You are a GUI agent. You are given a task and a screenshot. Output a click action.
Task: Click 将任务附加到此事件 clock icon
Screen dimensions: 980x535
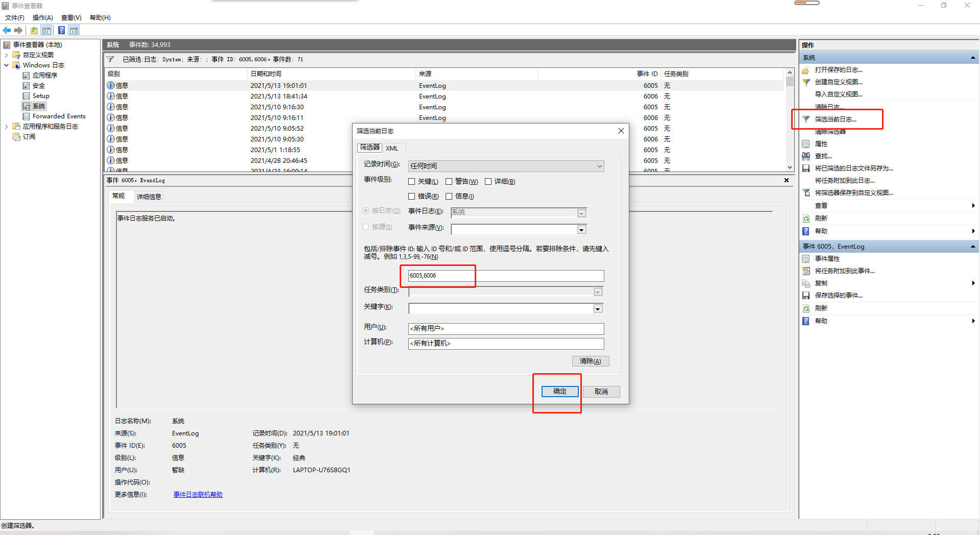(x=806, y=271)
